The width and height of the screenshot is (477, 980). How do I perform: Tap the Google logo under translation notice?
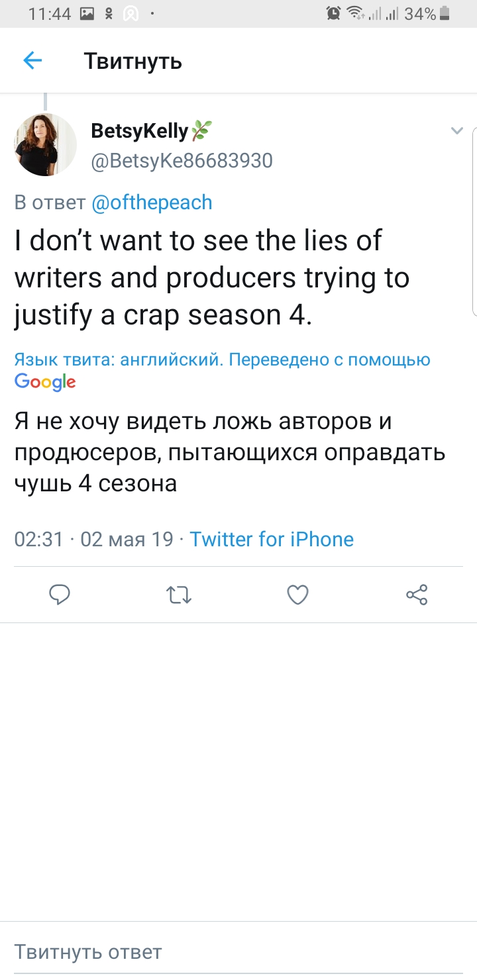(45, 381)
